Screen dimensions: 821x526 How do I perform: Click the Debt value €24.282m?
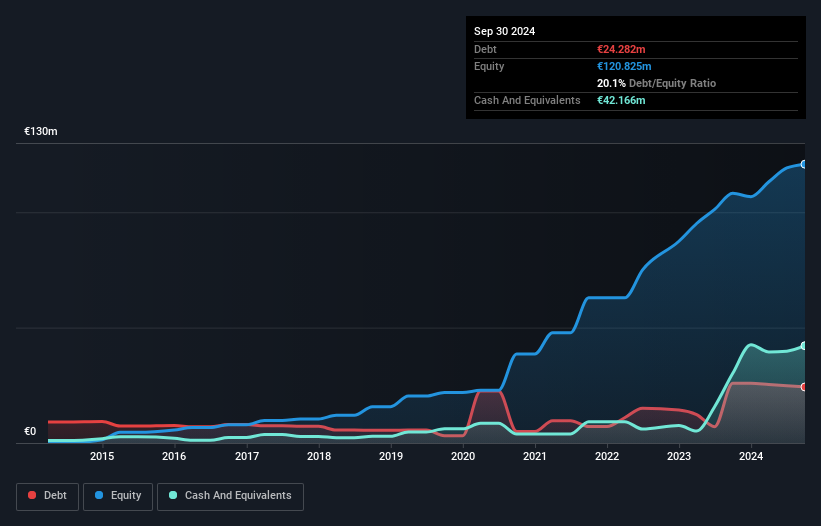tap(621, 49)
